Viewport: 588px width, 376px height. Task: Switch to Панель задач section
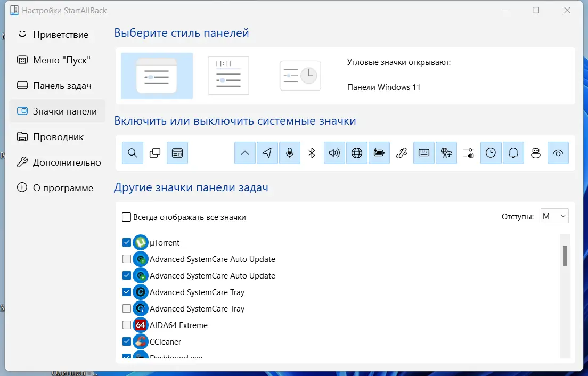(57, 85)
